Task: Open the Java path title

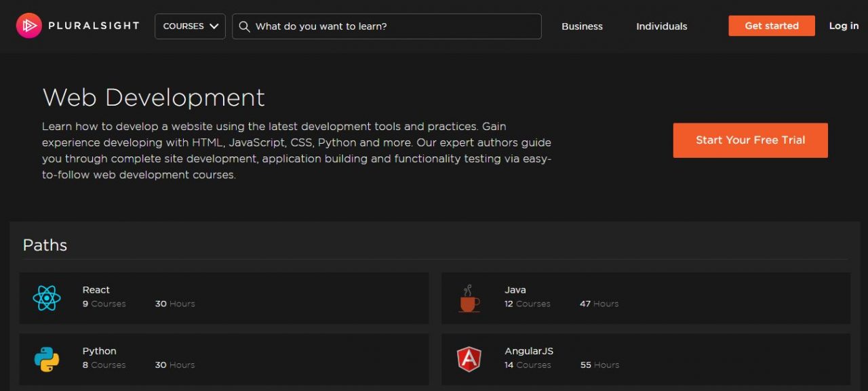Action: pos(515,290)
